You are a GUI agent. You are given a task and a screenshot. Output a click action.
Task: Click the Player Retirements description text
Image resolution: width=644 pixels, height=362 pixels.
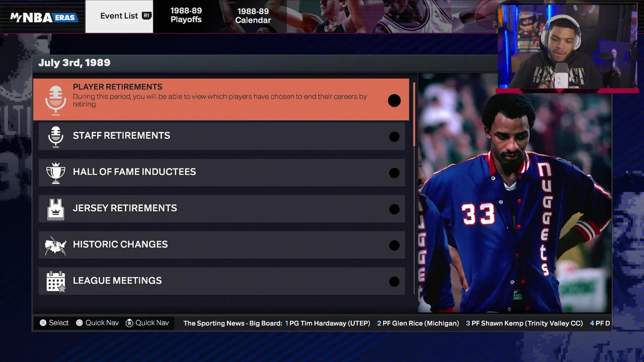pos(220,100)
